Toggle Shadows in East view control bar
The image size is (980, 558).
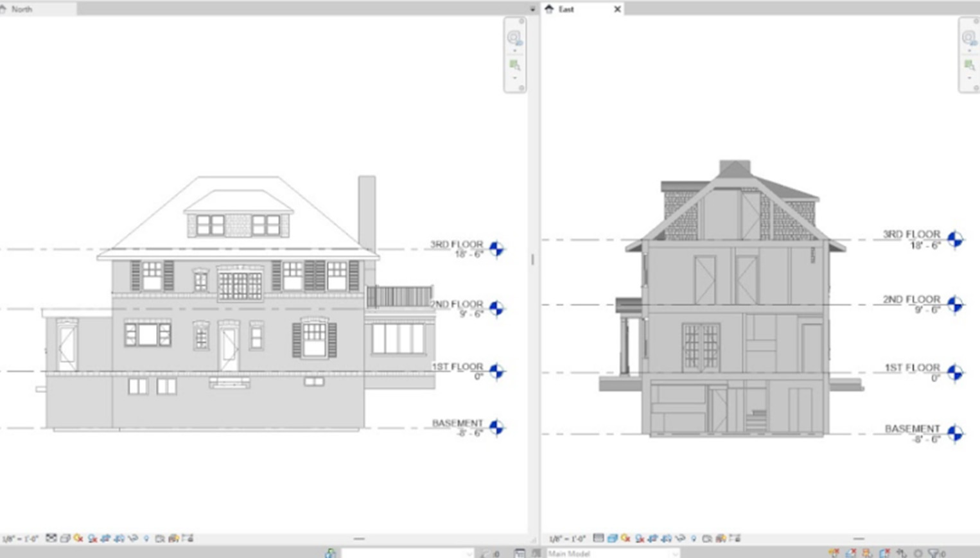[x=640, y=538]
